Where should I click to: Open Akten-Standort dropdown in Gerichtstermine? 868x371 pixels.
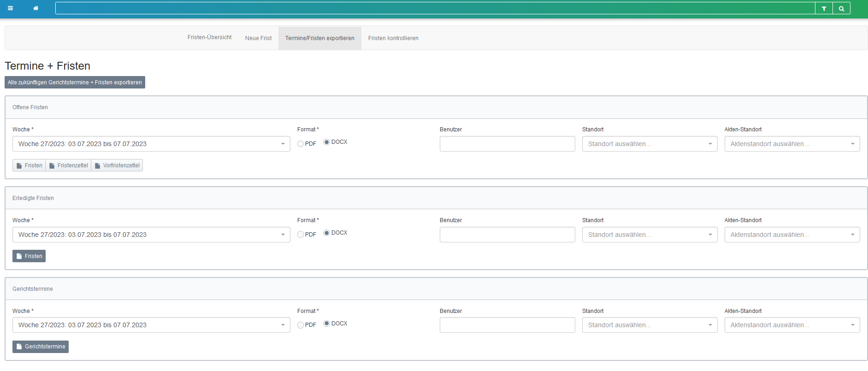pos(792,325)
